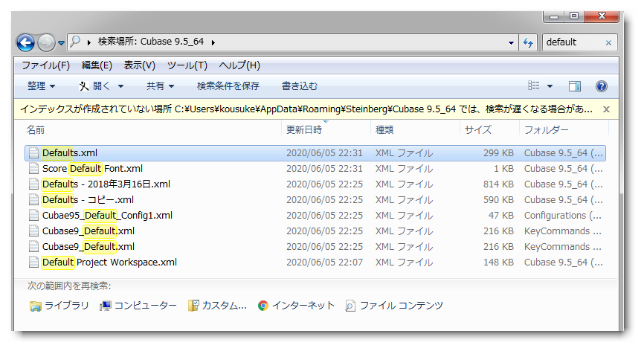Expand the arrow after Cubase 9.5_64
The width and height of the screenshot is (644, 351).
click(x=213, y=42)
